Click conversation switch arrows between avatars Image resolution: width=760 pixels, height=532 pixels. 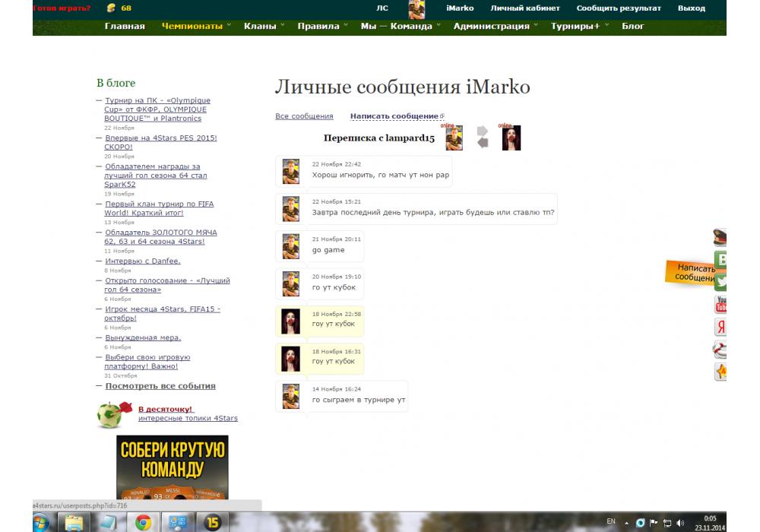coord(482,137)
